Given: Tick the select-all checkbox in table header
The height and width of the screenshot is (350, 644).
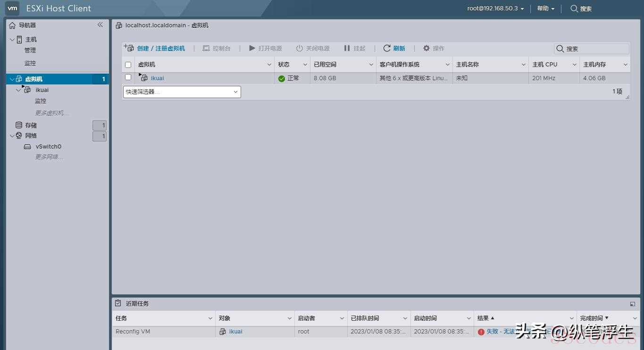Looking at the screenshot, I should click(x=128, y=65).
